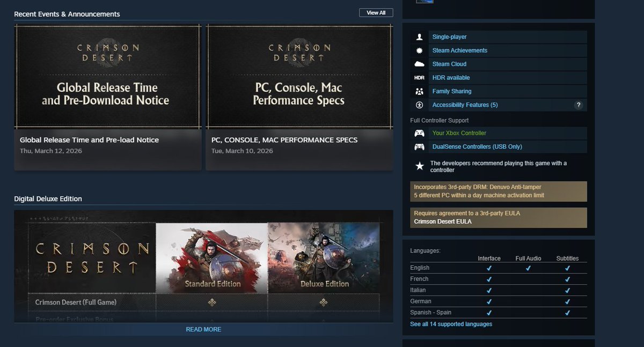Click the German Interface checkmark
The image size is (644, 347).
489,301
